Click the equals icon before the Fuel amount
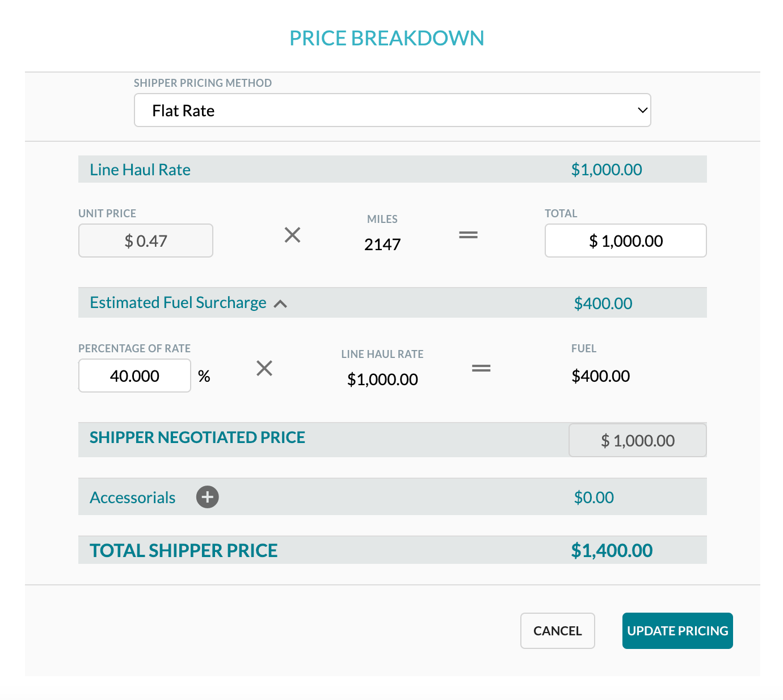Screen dimensions: 783x700 [x=481, y=368]
